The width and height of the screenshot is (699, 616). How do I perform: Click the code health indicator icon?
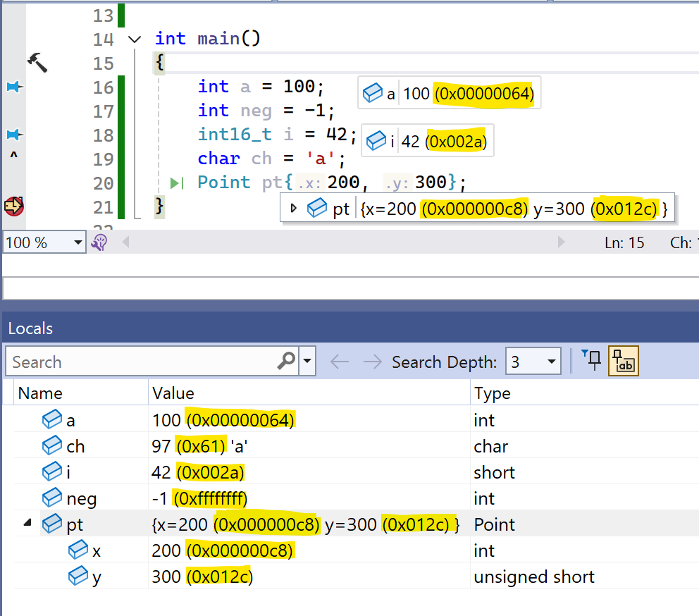tap(99, 242)
